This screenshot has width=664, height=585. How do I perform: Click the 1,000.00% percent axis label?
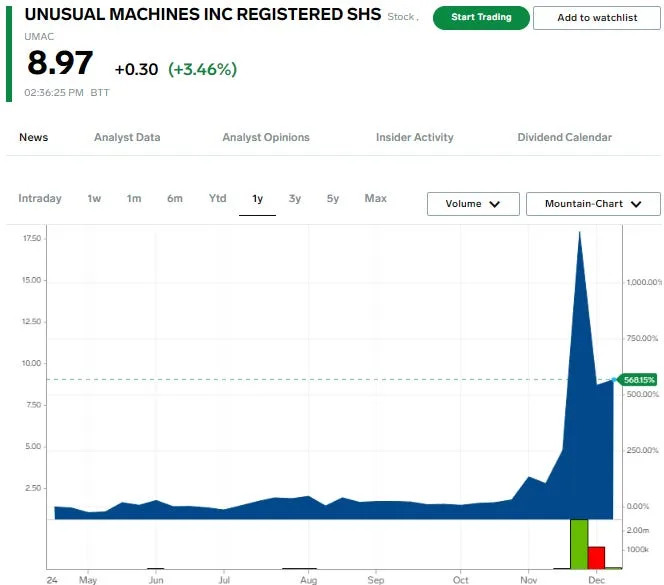(x=644, y=282)
